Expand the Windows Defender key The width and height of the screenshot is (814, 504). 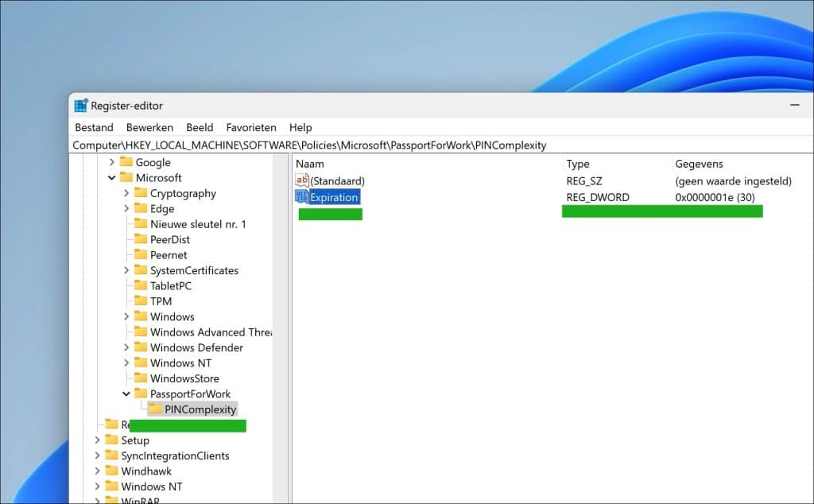[x=126, y=347]
